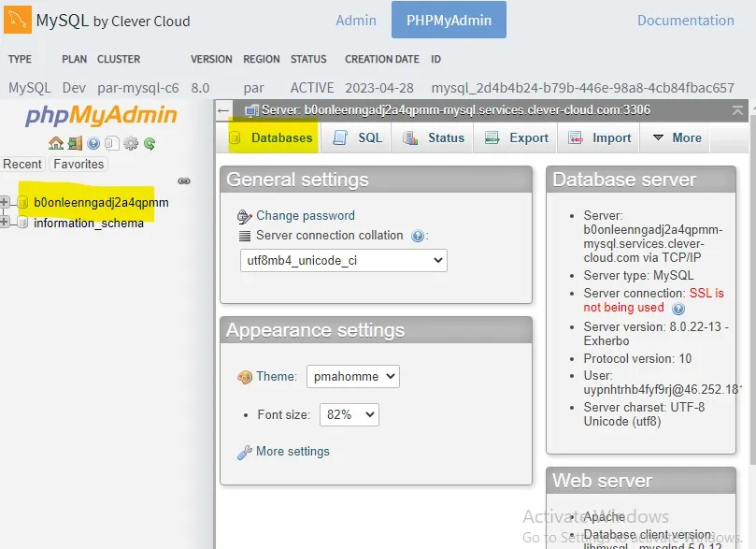756x549 pixels.
Task: Click the Protocol version: 10 text
Action: coord(637,358)
